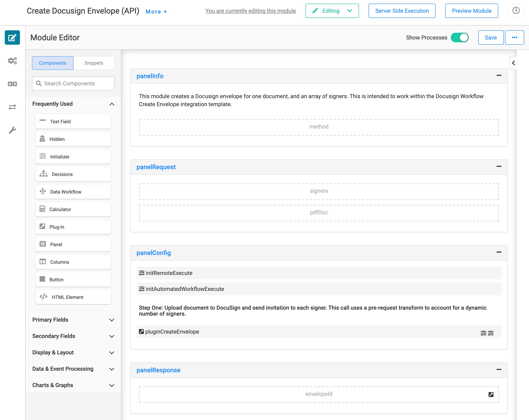Collapse the panelConfig panel
The height and width of the screenshot is (420, 529).
(x=499, y=252)
